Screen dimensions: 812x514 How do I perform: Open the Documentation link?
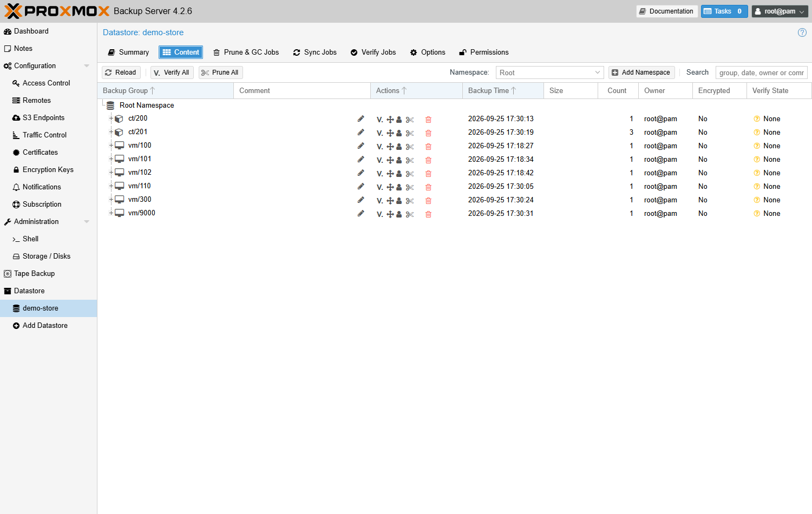pyautogui.click(x=666, y=11)
